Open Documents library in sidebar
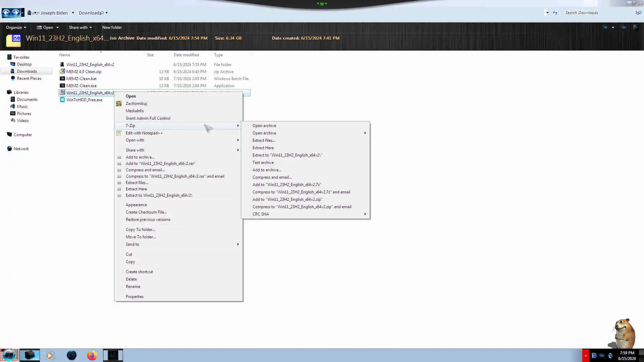Screen dimensions: 644x362 click(x=27, y=100)
